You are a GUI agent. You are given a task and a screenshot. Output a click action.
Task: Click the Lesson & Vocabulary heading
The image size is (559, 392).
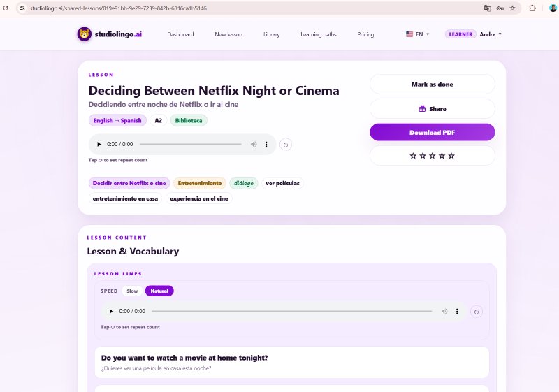click(133, 252)
